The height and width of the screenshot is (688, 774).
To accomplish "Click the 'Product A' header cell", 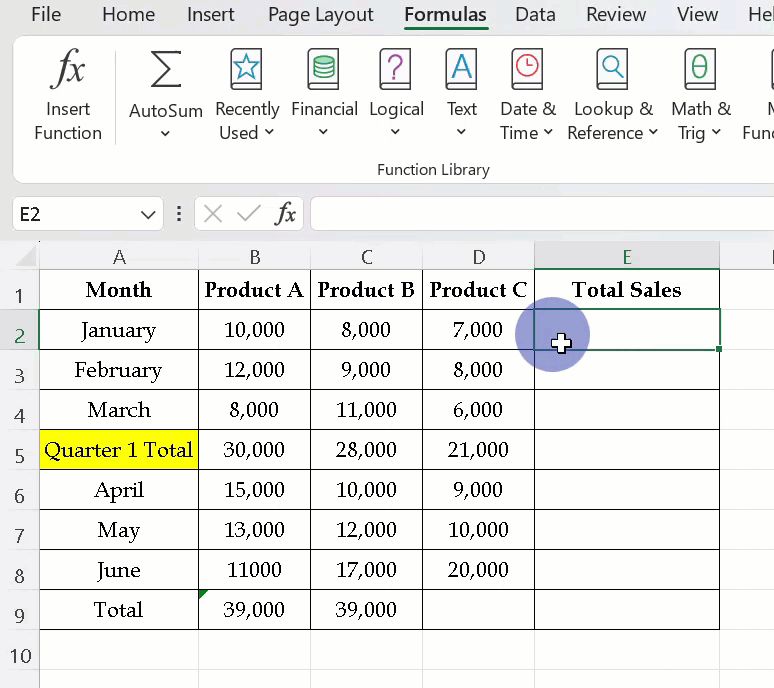I will (x=254, y=290).
